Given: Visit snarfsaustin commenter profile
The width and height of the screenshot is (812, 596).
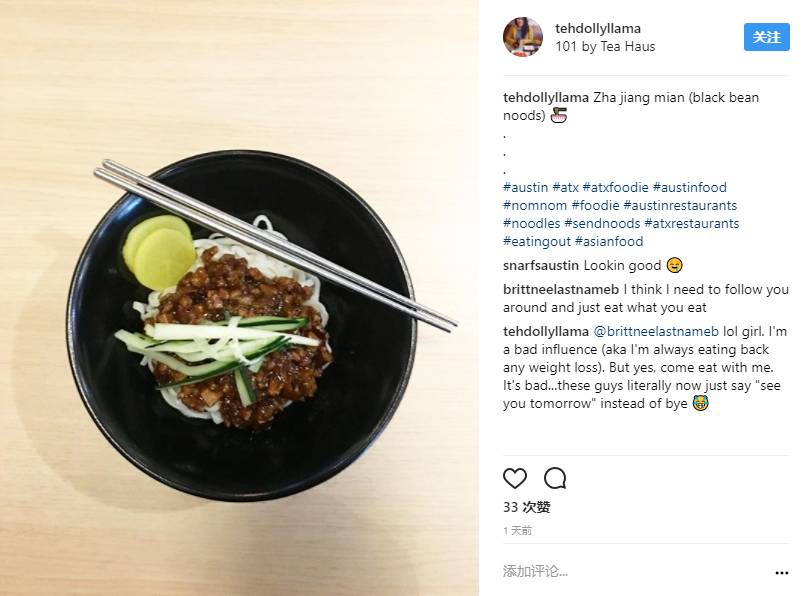Looking at the screenshot, I should [541, 266].
